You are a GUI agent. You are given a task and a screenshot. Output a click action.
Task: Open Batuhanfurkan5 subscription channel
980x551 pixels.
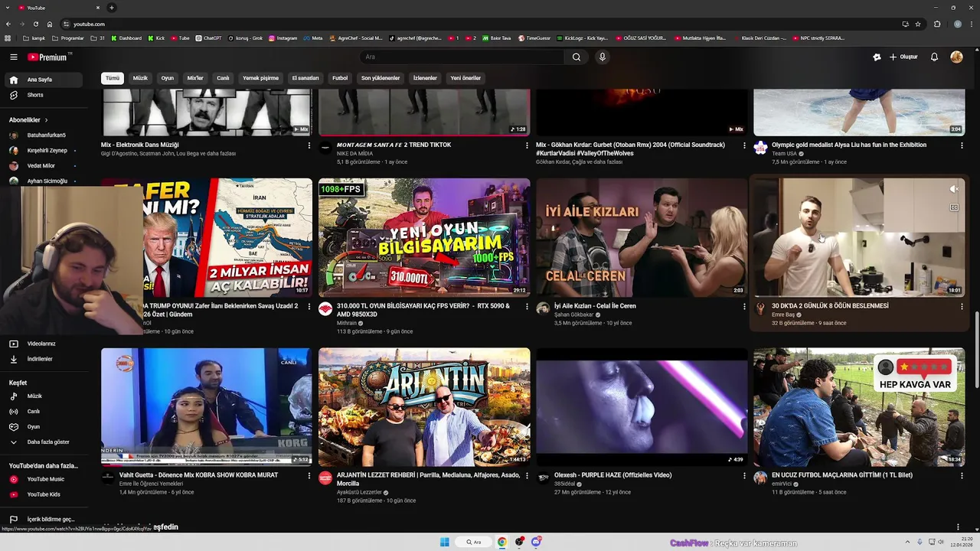(x=43, y=135)
